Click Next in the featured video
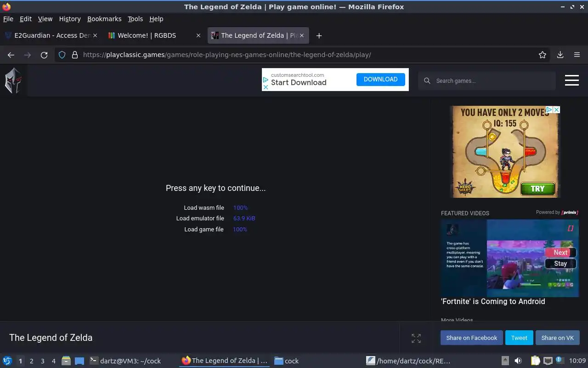 pyautogui.click(x=560, y=253)
